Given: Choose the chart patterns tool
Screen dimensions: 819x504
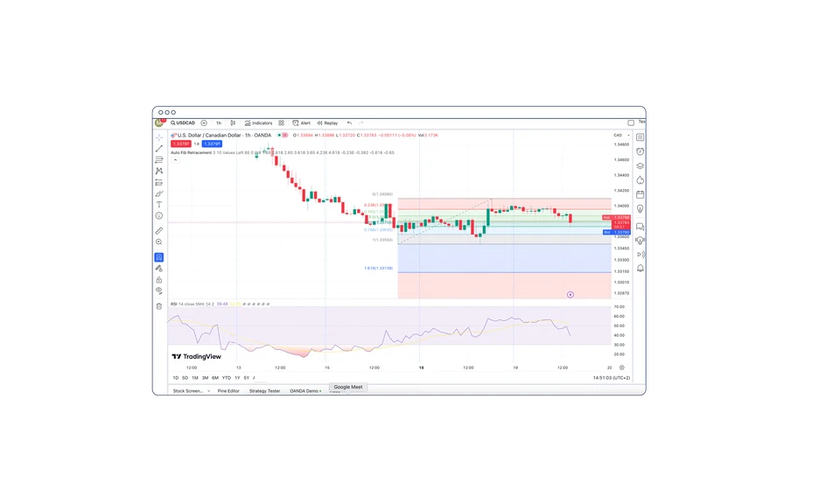Looking at the screenshot, I should tap(158, 171).
